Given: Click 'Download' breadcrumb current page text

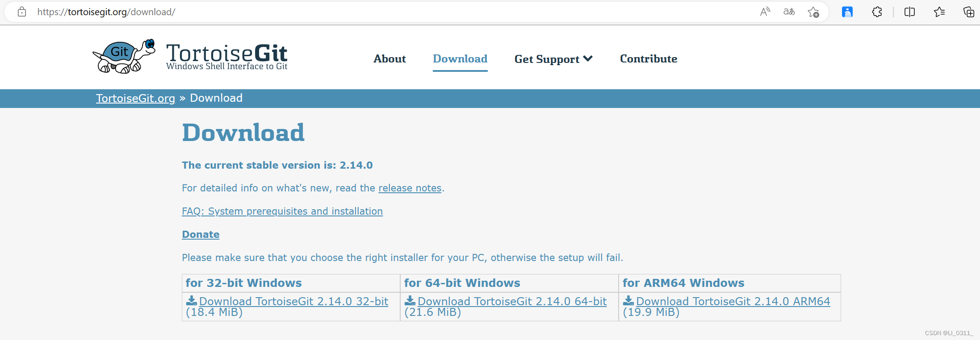Looking at the screenshot, I should [216, 98].
